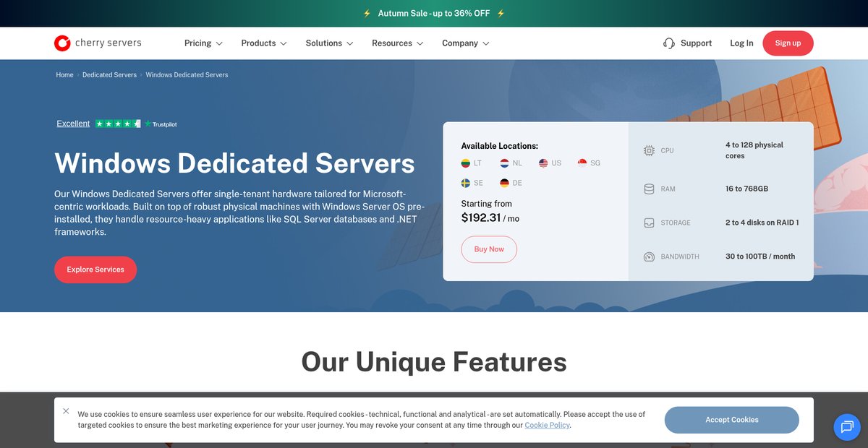Image resolution: width=868 pixels, height=448 pixels.
Task: Open the Products menu
Action: (x=264, y=43)
